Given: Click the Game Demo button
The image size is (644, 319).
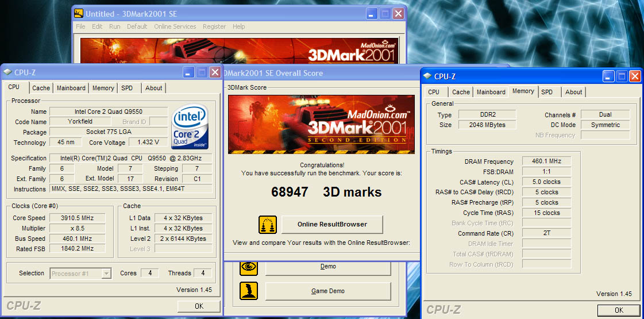Looking at the screenshot, I should (x=328, y=291).
